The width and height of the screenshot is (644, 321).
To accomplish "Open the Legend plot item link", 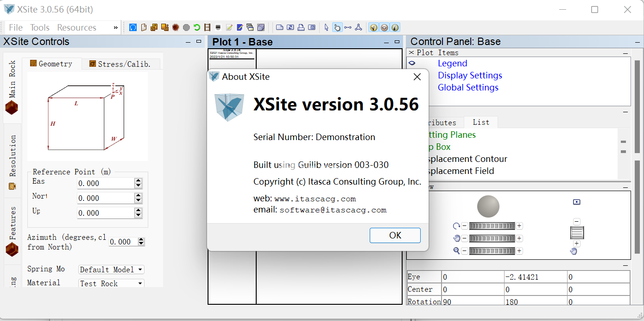I will [452, 64].
